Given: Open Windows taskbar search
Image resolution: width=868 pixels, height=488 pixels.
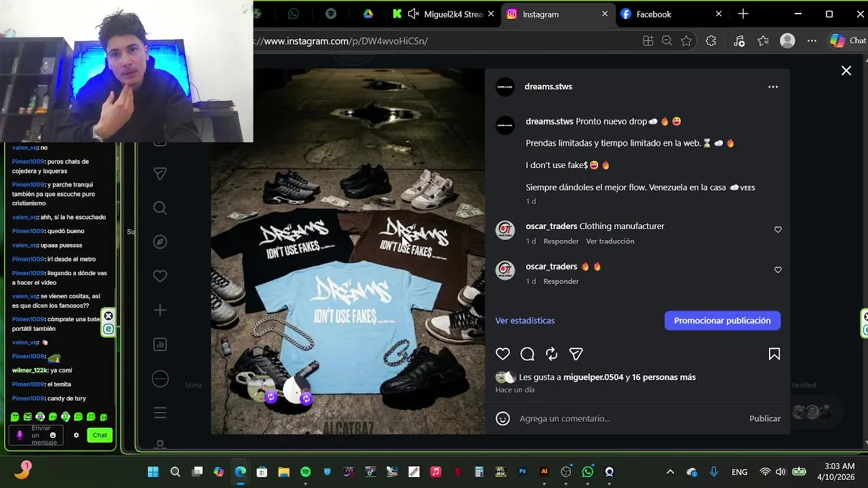Looking at the screenshot, I should click(175, 472).
